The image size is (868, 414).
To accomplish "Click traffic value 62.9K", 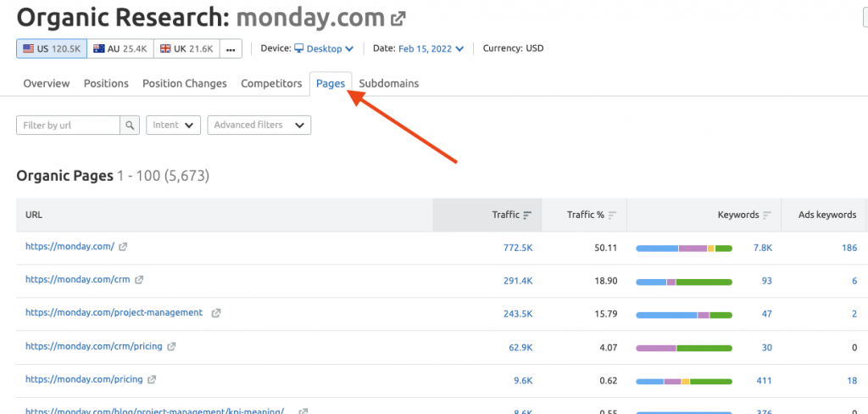I will coord(520,348).
